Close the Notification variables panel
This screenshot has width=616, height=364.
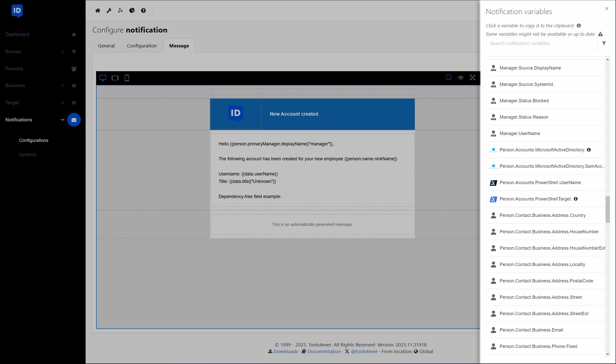(607, 8)
